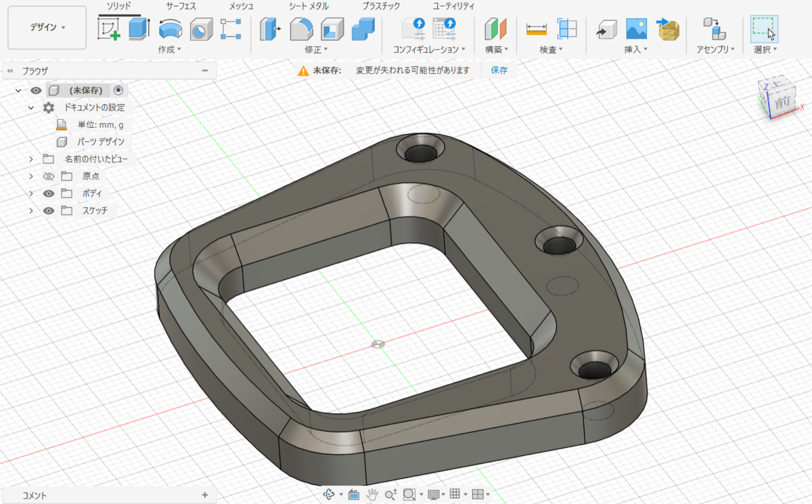Switch to the ユーティリティ tab
The image size is (812, 504).
click(453, 6)
